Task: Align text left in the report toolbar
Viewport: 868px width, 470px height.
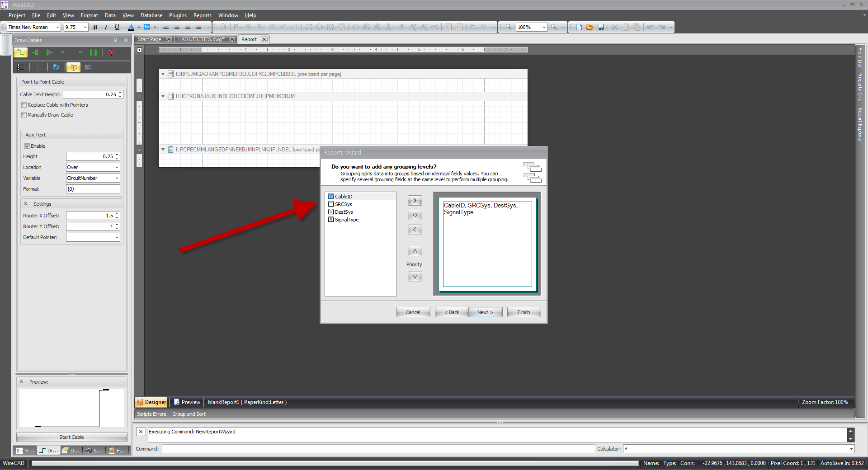Action: point(166,27)
